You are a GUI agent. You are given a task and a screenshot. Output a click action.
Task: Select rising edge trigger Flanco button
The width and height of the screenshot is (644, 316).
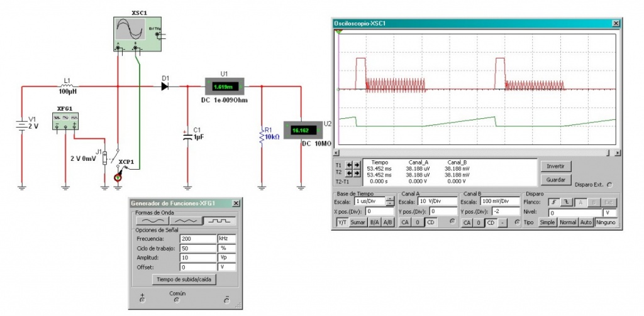[x=553, y=202]
